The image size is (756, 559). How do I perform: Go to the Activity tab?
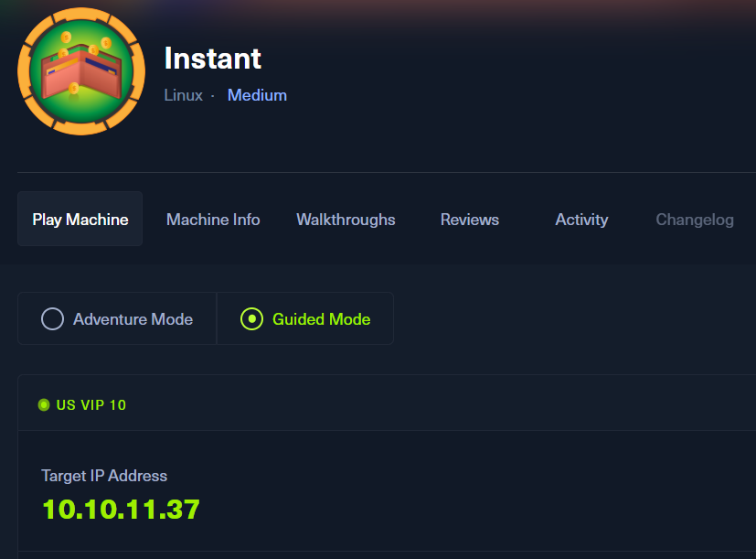[x=581, y=220]
